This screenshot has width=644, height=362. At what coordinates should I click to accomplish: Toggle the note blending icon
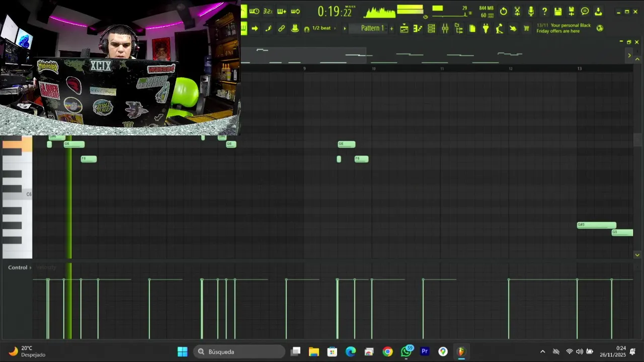pyautogui.click(x=268, y=29)
